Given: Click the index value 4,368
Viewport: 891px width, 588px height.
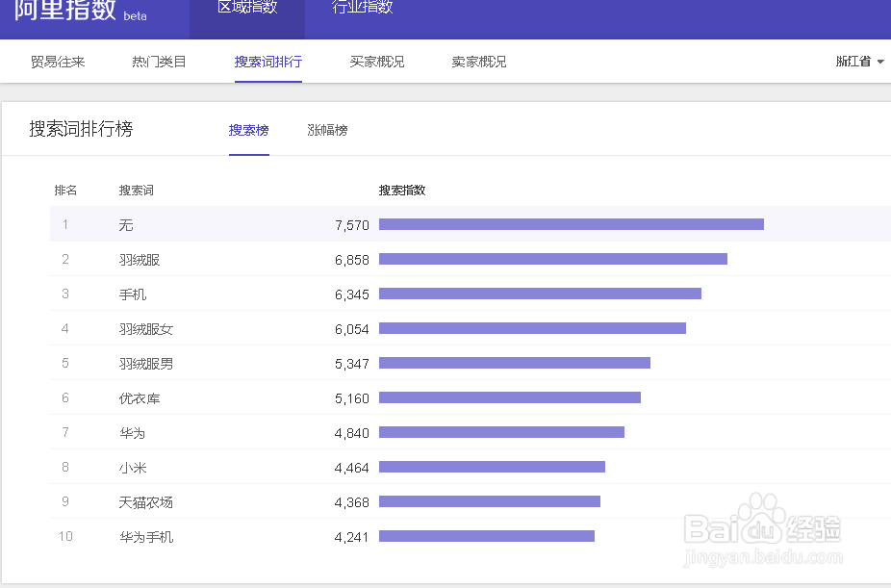Looking at the screenshot, I should (x=352, y=502).
